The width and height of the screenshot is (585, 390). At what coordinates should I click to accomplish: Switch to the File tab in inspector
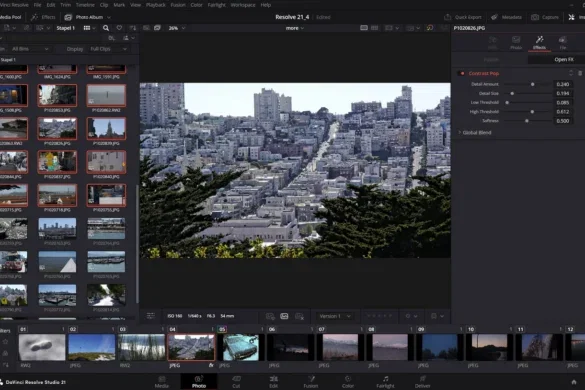[x=563, y=43]
